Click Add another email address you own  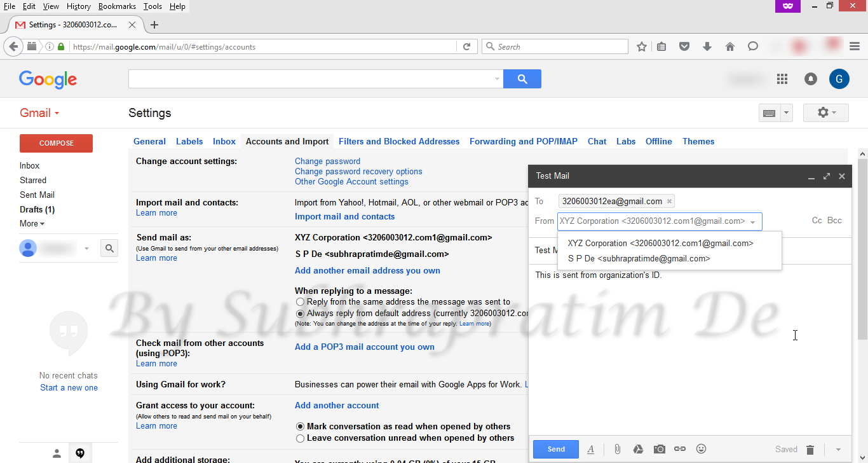[367, 271]
